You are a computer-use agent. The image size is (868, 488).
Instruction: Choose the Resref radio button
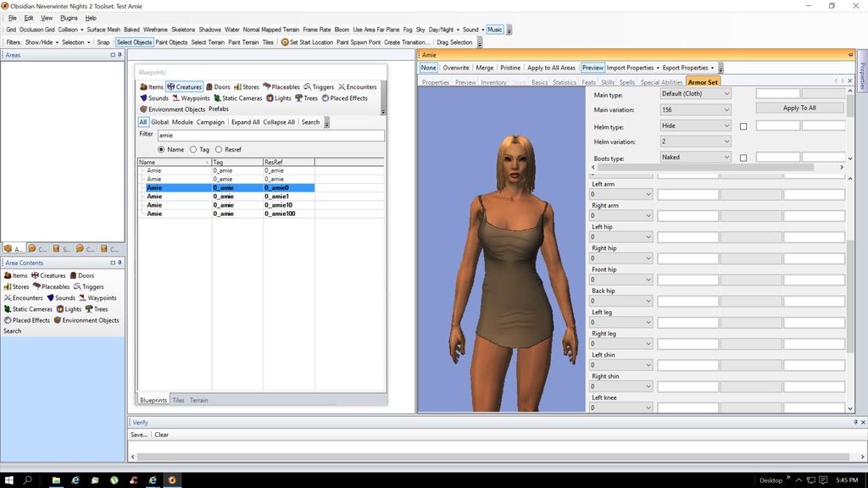pyautogui.click(x=219, y=149)
